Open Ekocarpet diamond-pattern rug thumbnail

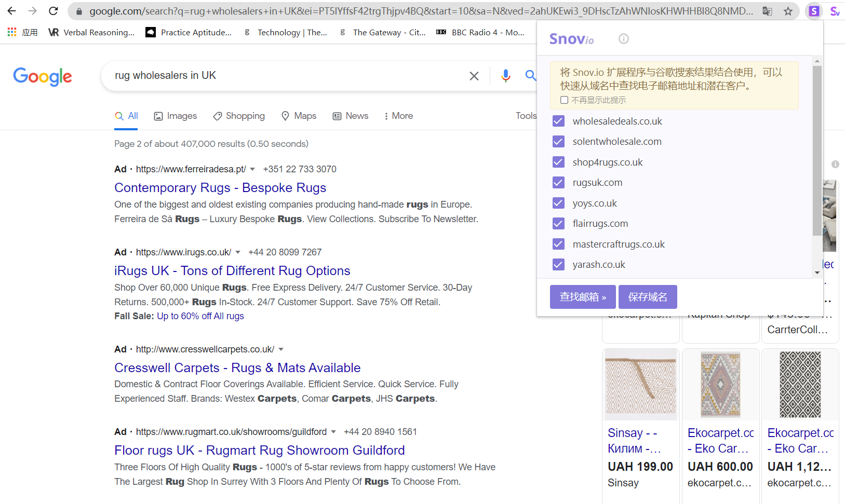(x=720, y=384)
